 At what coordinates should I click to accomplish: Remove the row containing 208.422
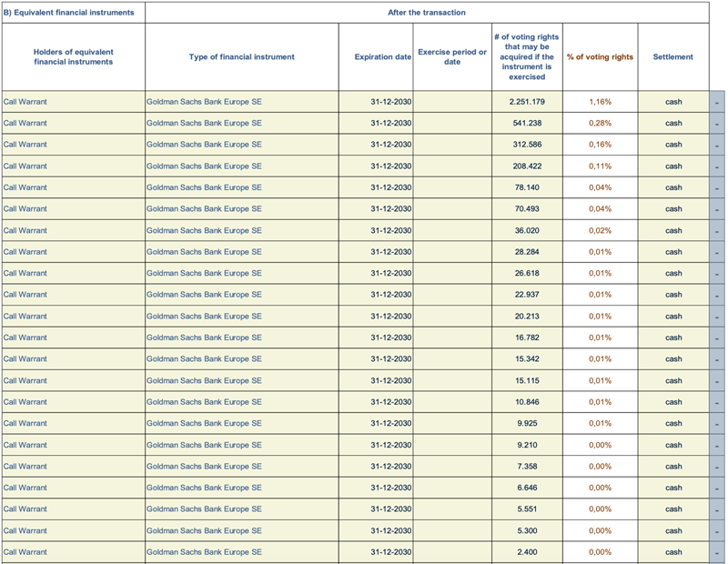pyautogui.click(x=717, y=166)
